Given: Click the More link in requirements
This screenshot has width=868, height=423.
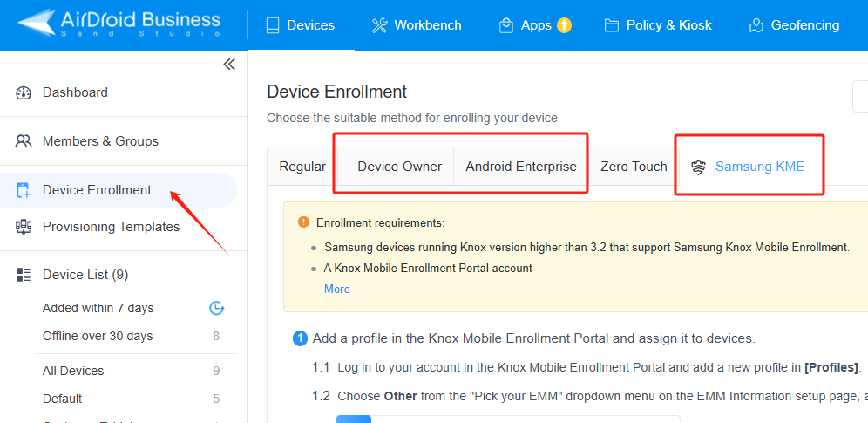Looking at the screenshot, I should click(337, 289).
